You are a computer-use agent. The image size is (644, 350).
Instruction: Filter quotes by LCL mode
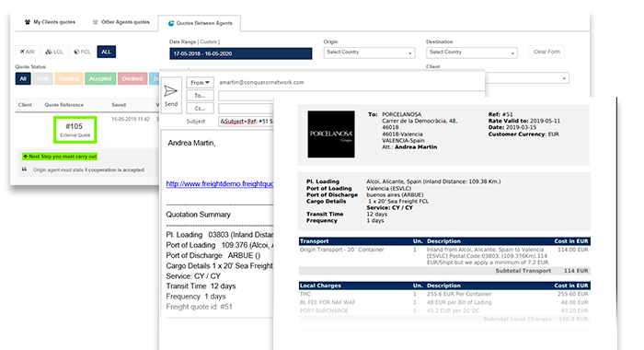pos(54,52)
